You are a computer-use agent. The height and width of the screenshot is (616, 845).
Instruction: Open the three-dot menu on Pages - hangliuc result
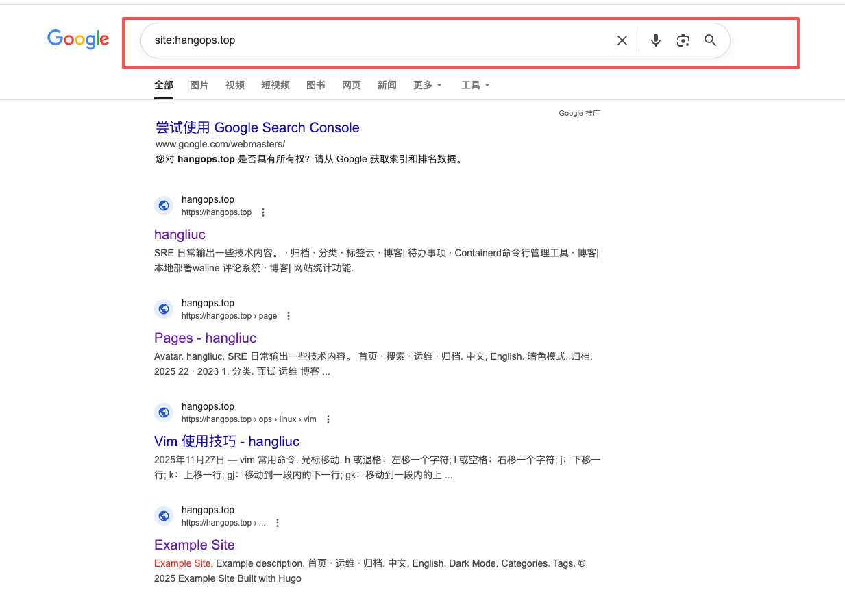coord(289,316)
